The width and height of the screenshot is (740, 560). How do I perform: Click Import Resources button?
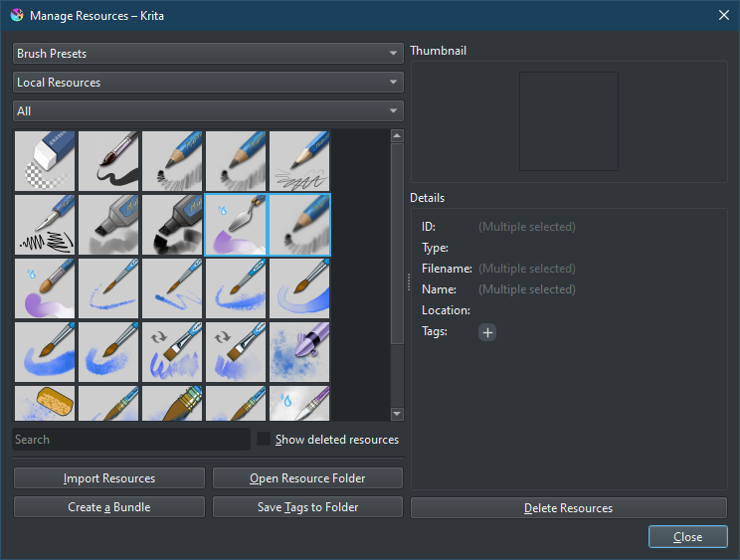(x=109, y=478)
